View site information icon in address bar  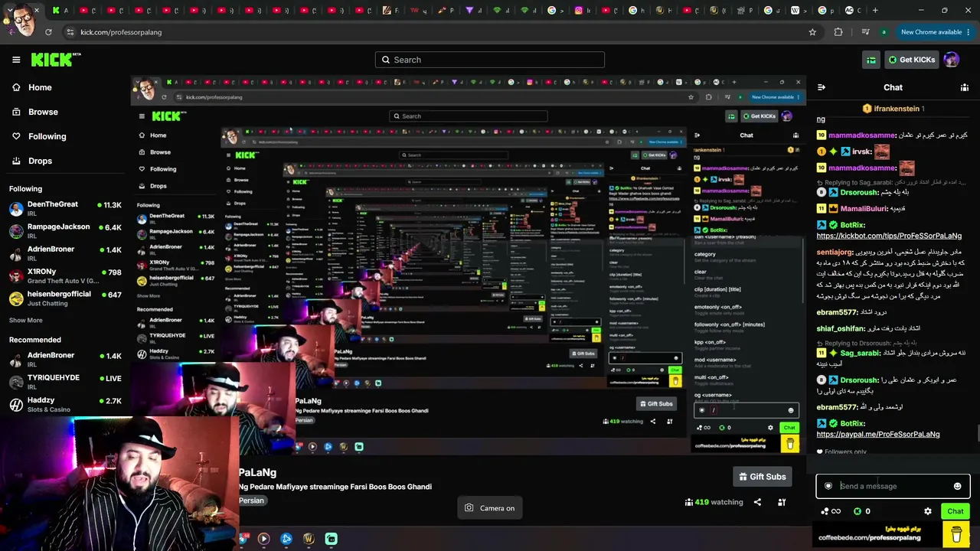[x=70, y=32]
